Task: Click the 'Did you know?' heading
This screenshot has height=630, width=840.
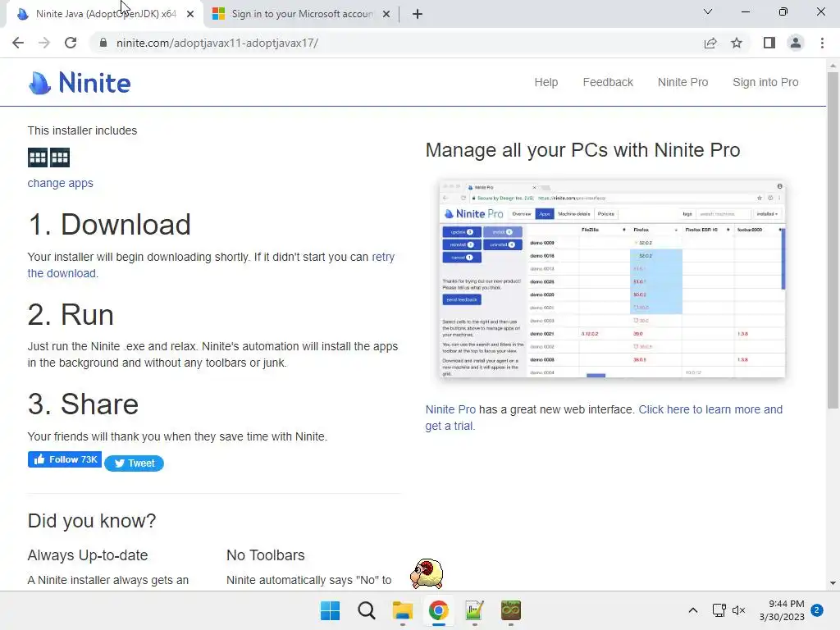Action: 92,521
